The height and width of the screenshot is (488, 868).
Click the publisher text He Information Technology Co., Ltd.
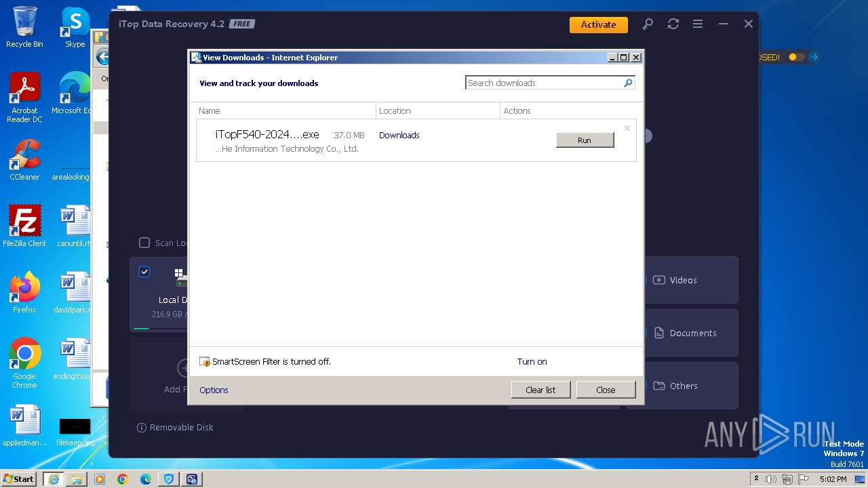(x=287, y=148)
